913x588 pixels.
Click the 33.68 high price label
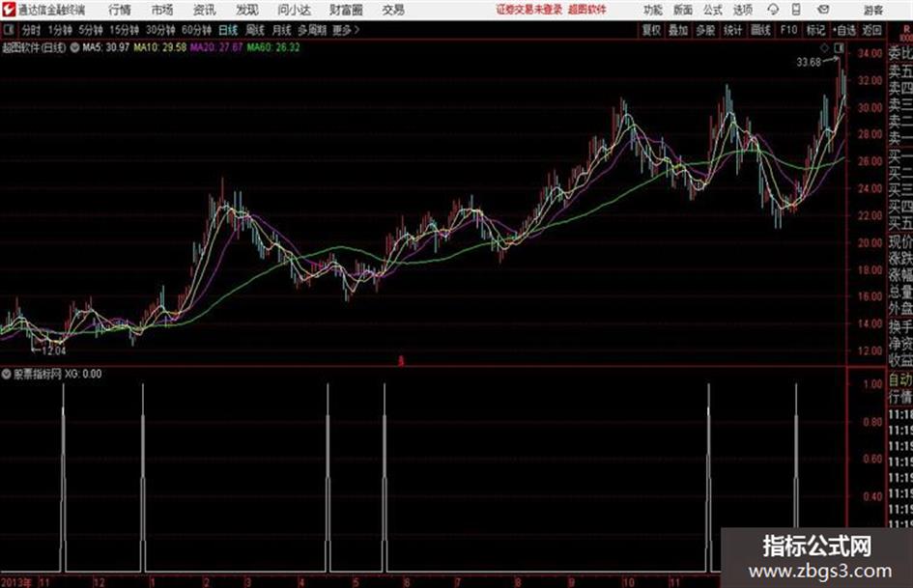(809, 63)
